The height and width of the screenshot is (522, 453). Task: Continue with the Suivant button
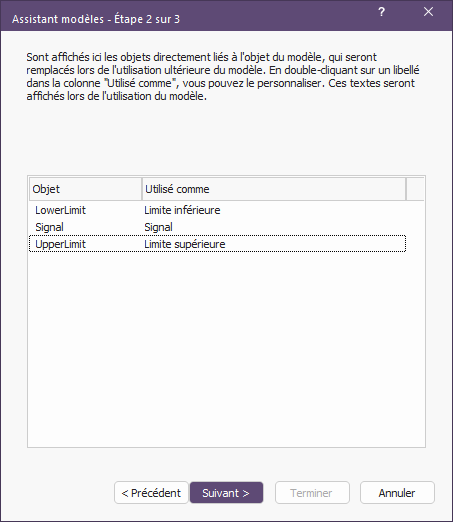[226, 493]
